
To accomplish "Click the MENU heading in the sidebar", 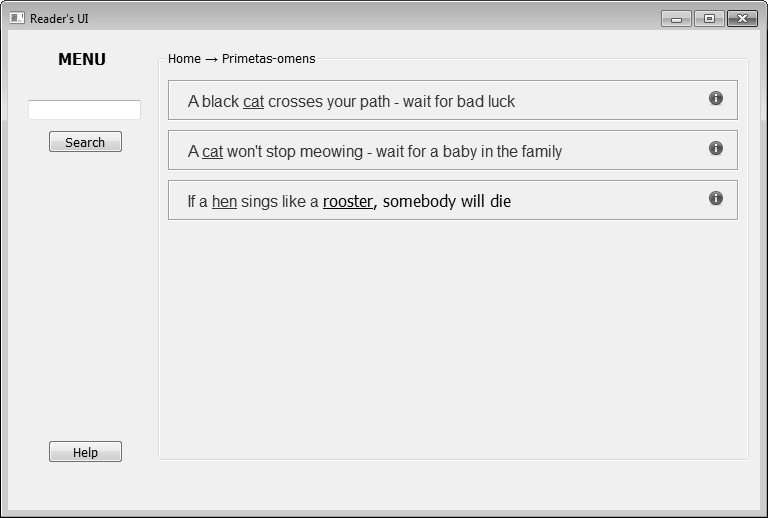I will (82, 60).
